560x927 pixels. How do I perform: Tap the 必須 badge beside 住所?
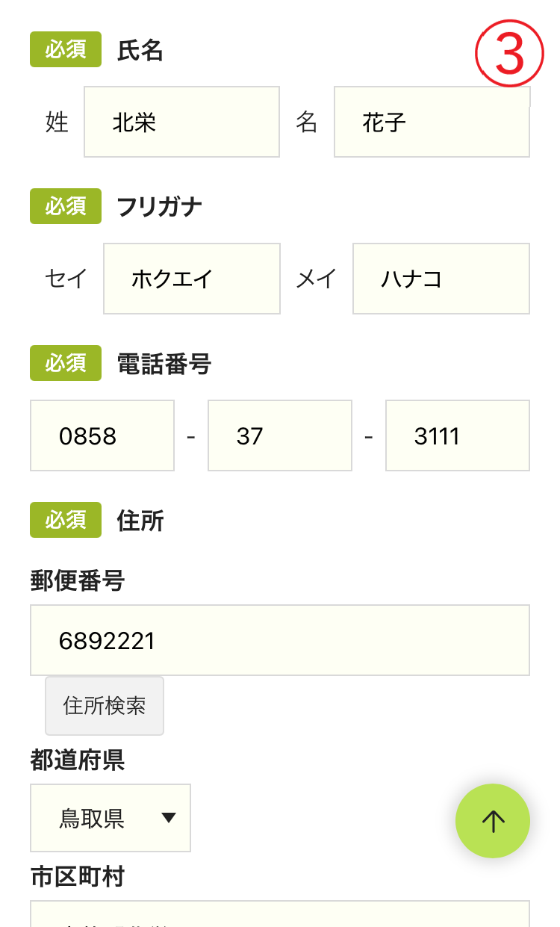coord(66,520)
